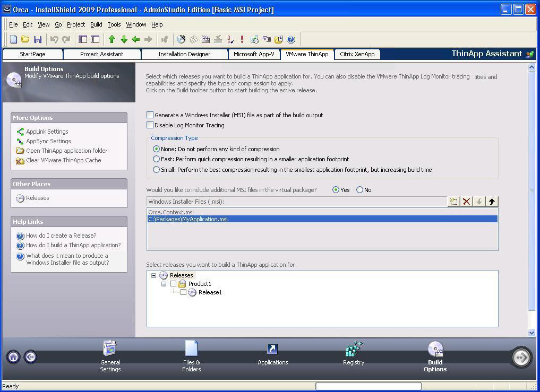Collapse the Releases tree node
Image resolution: width=540 pixels, height=392 pixels.
[154, 275]
